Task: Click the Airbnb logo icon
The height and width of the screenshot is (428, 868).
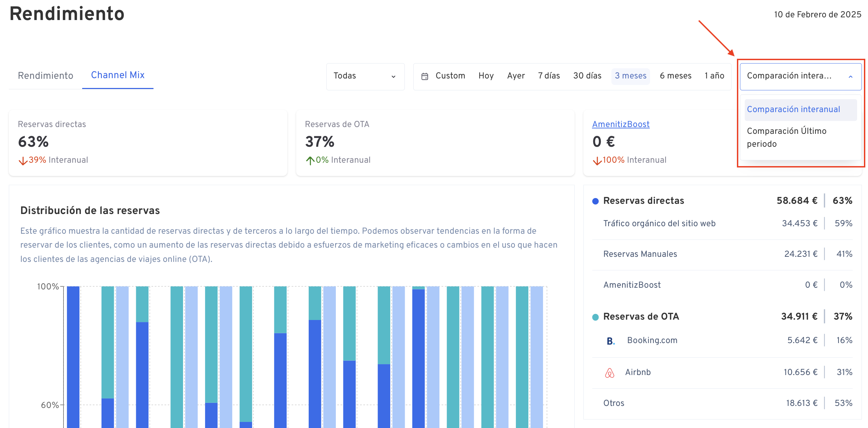Action: 610,373
